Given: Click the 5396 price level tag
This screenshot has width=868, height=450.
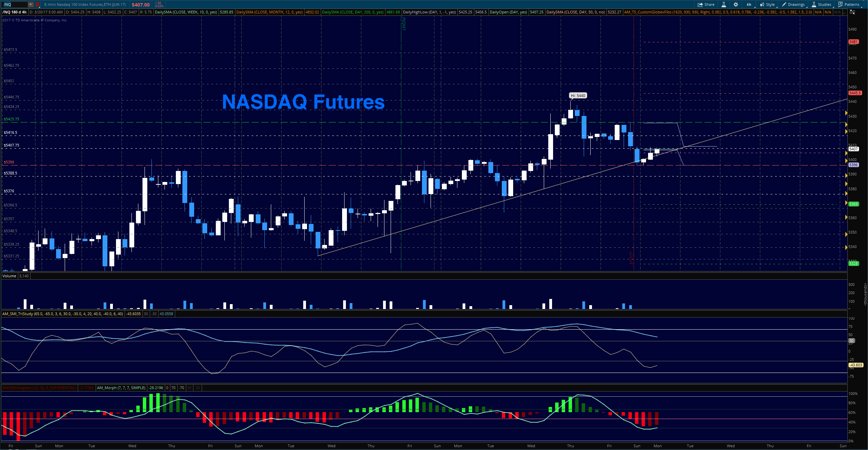Looking at the screenshot, I should pyautogui.click(x=854, y=165).
